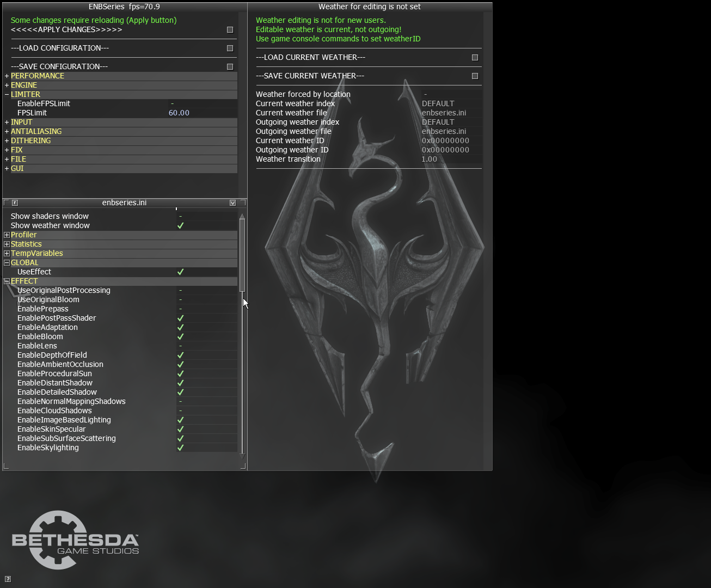Click the Outgoing weather file enbseries.ini value
This screenshot has height=588, width=711.
coord(451,131)
